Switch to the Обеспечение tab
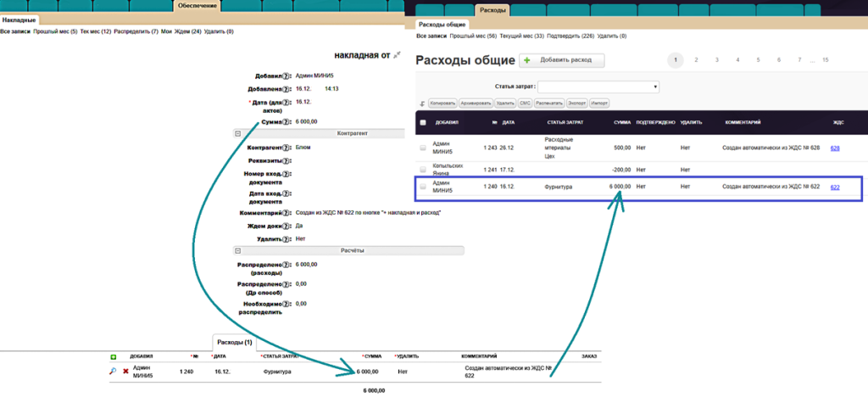Screen dimensions: 868x397 (x=198, y=6)
